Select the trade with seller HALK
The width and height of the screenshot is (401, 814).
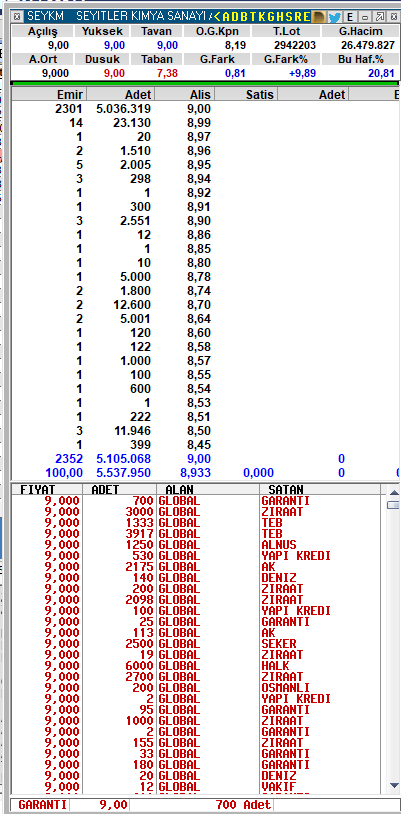(195, 666)
